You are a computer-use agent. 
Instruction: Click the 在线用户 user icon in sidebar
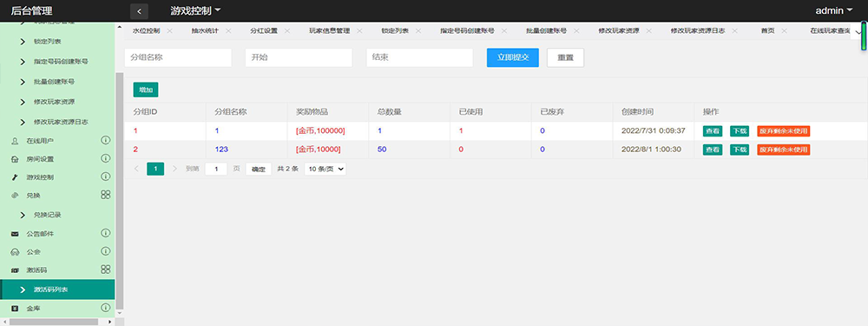click(x=15, y=142)
